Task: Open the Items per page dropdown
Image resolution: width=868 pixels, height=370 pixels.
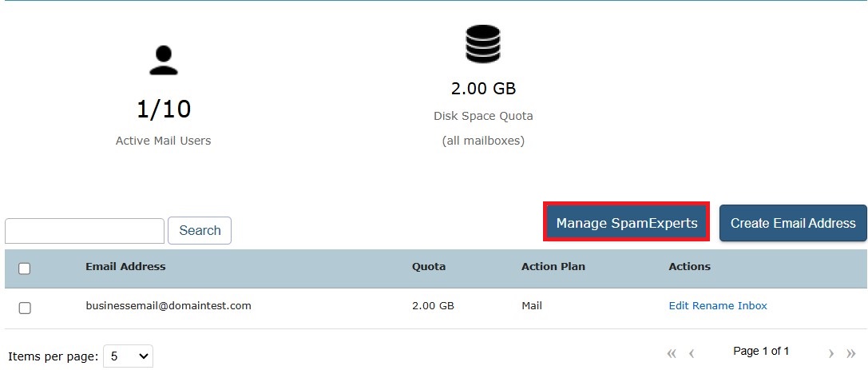Action: pos(128,356)
